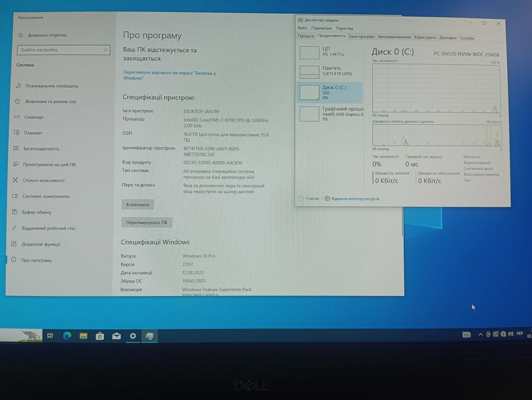Click the info icon beside Про програму
The height and width of the screenshot is (400, 532).
pos(14,260)
